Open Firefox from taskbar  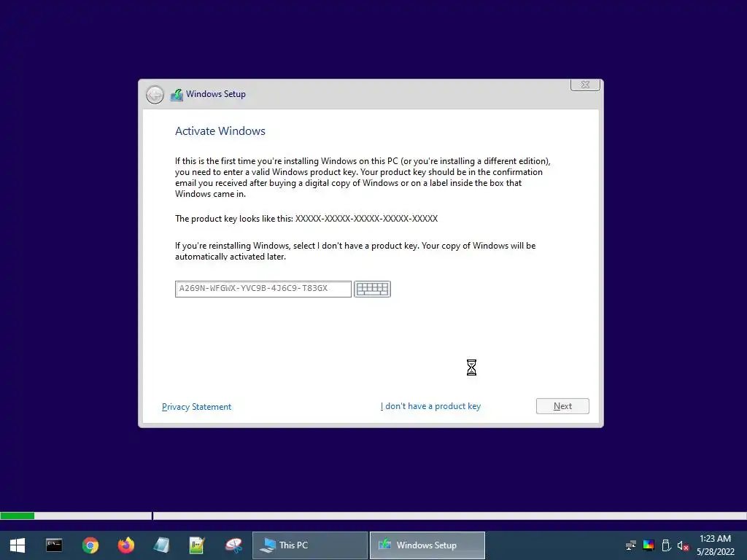click(125, 545)
